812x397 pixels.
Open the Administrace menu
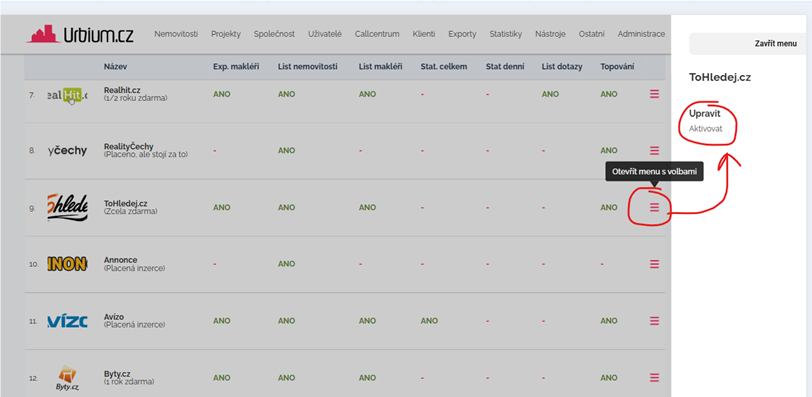pyautogui.click(x=641, y=34)
